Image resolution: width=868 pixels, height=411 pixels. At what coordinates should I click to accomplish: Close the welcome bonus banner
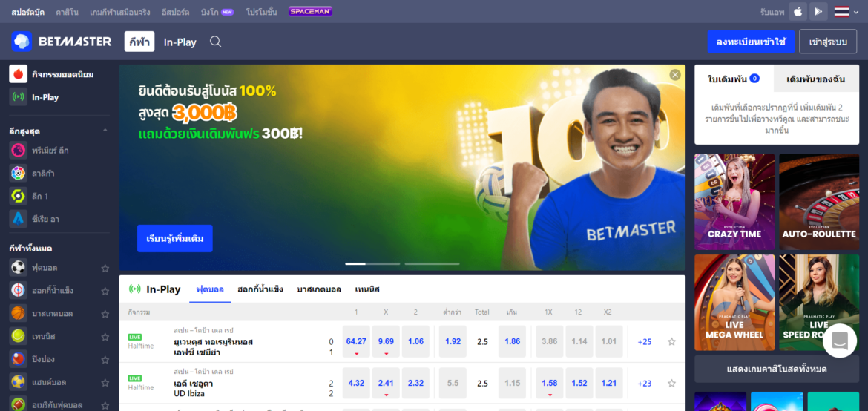[x=675, y=75]
